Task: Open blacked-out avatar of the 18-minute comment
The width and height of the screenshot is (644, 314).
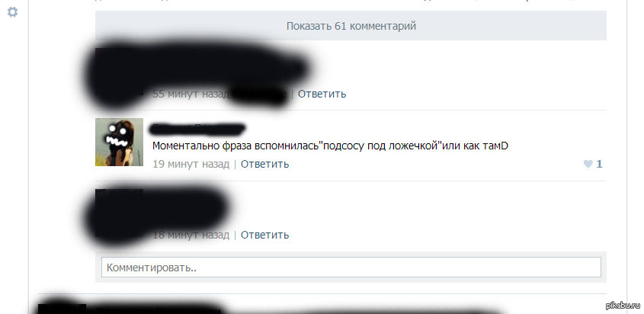Action: coord(119,213)
